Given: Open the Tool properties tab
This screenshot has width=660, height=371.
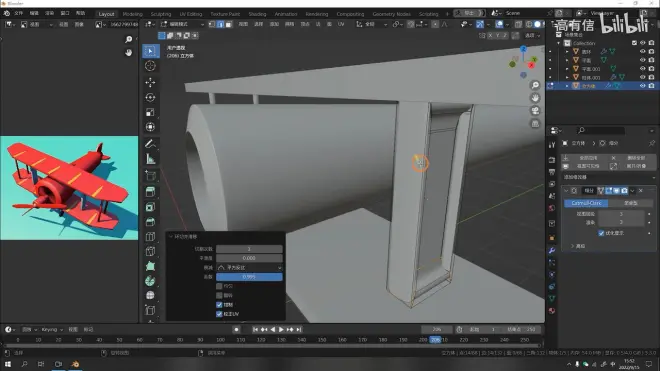Looking at the screenshot, I should coord(552,145).
